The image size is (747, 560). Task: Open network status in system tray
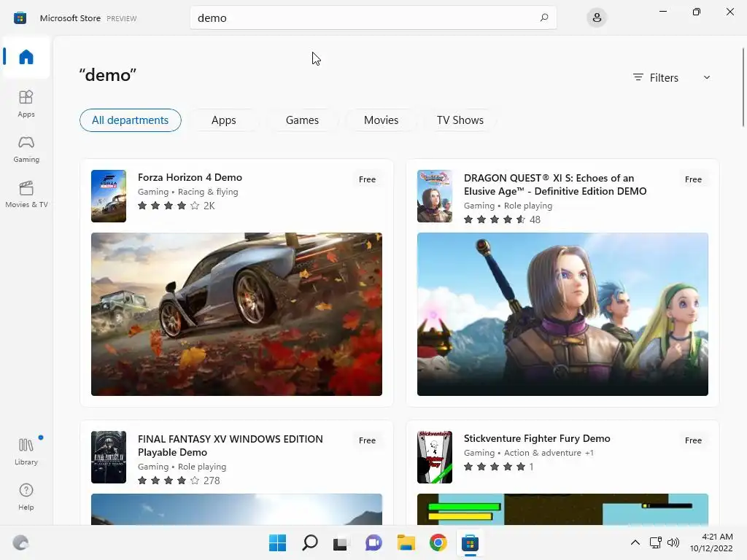tap(655, 542)
